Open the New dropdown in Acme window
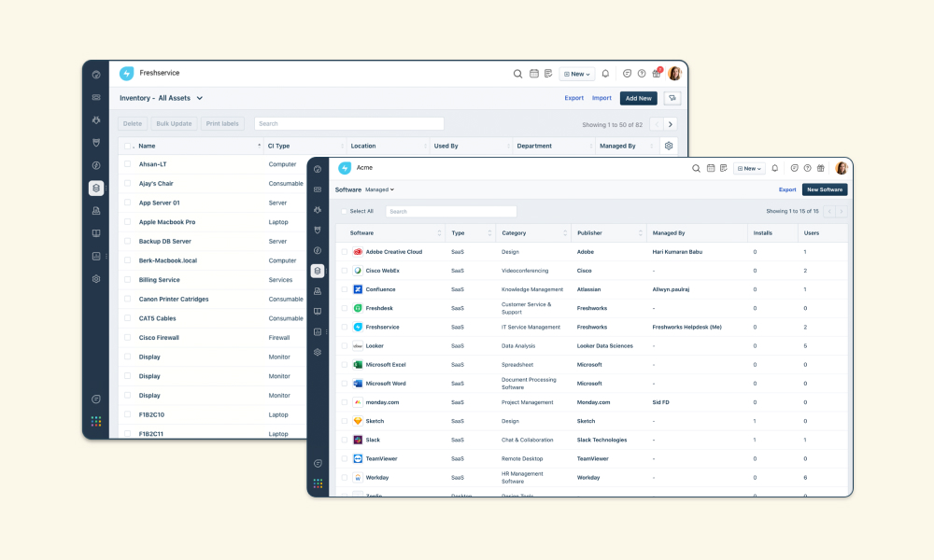Image resolution: width=934 pixels, height=560 pixels. (749, 168)
